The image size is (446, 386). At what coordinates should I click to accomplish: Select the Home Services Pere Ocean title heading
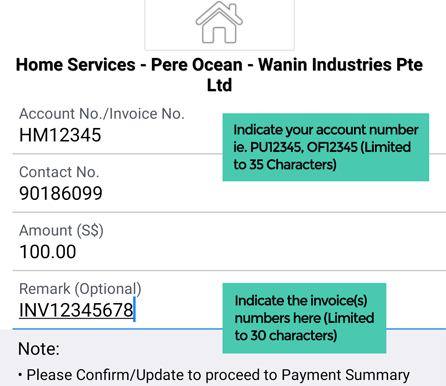[219, 75]
